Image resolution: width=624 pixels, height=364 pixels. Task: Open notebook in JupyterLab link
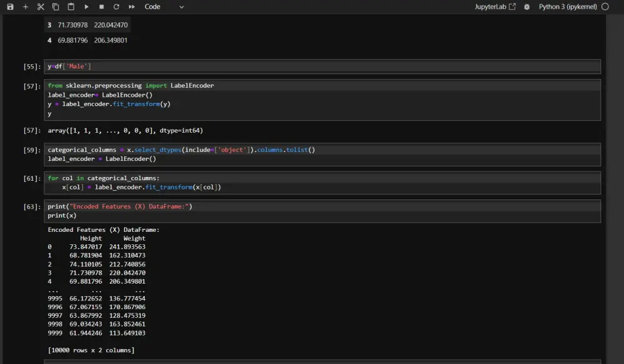495,7
